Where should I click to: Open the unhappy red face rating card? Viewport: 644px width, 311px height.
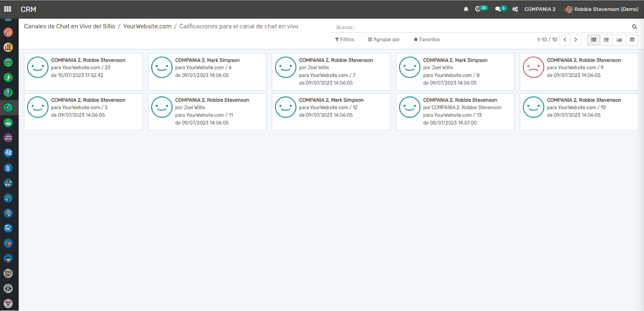pyautogui.click(x=579, y=72)
